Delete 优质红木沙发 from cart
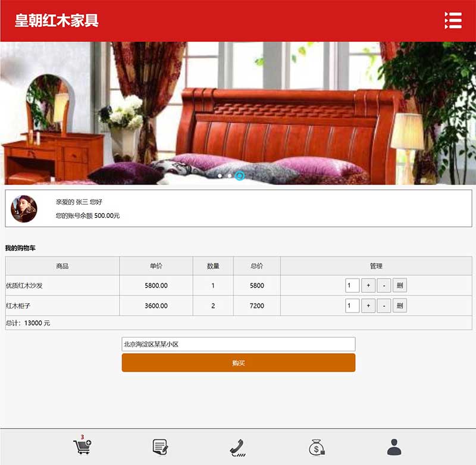Image resolution: width=476 pixels, height=465 pixels. 400,285
